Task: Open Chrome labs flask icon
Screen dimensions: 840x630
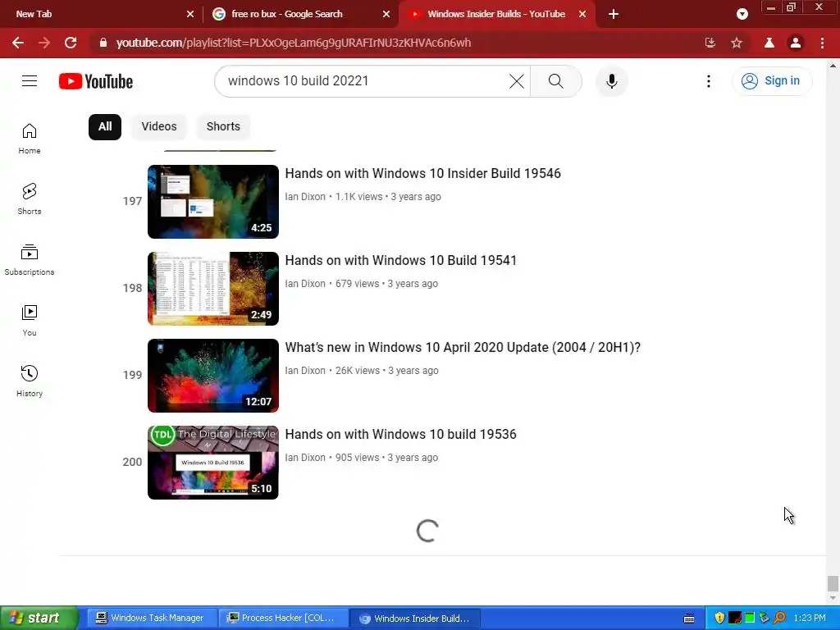Action: coord(769,43)
